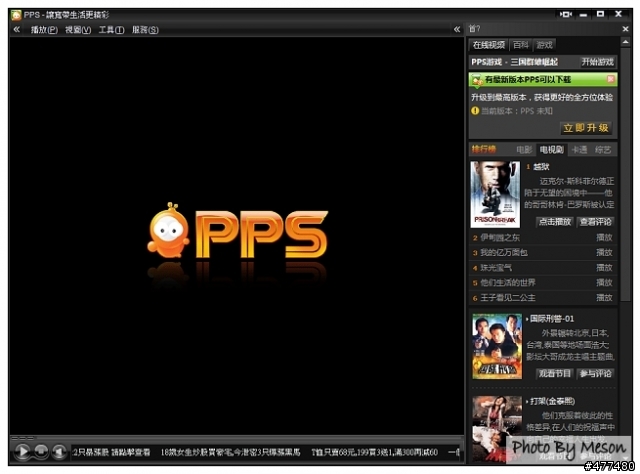Click 播放 next to 王子看见二公主
Screen dimensions: 640x474
(604, 298)
